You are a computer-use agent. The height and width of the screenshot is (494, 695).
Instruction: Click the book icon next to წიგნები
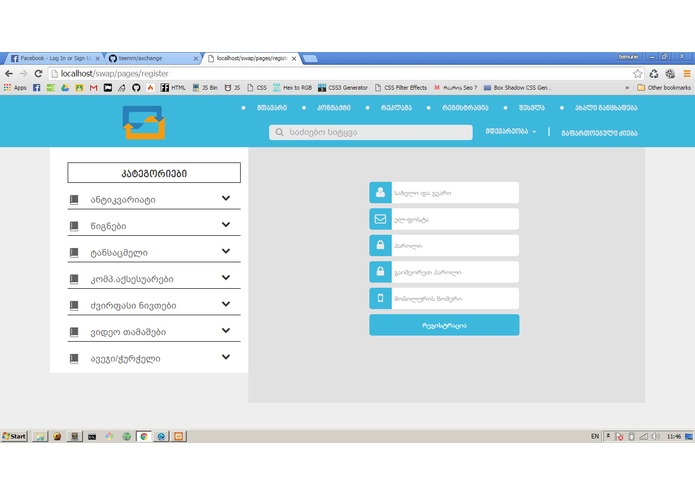[74, 226]
